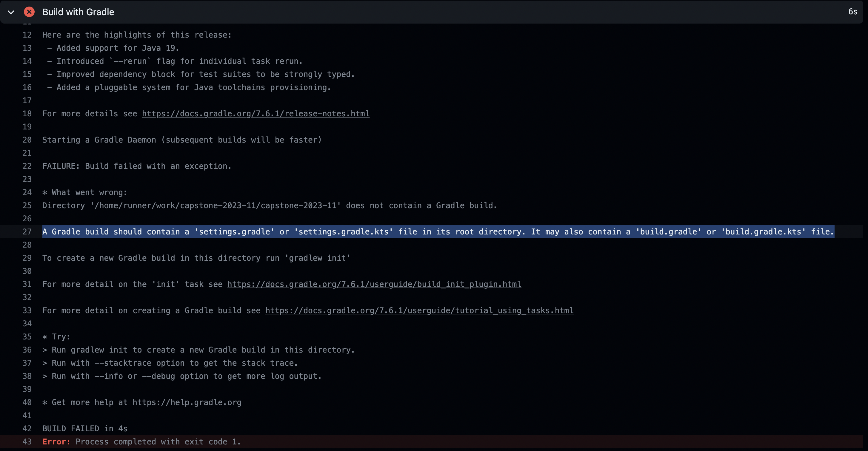
Task: Open the help.gradle.org link
Action: 187,402
